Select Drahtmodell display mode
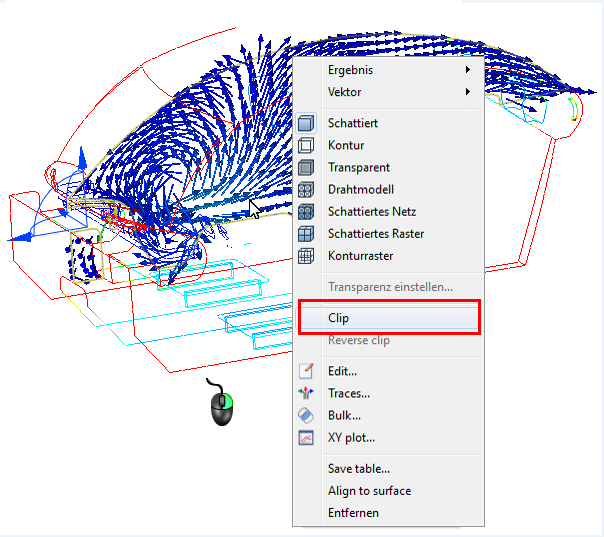This screenshot has height=537, width=604. pyautogui.click(x=388, y=190)
